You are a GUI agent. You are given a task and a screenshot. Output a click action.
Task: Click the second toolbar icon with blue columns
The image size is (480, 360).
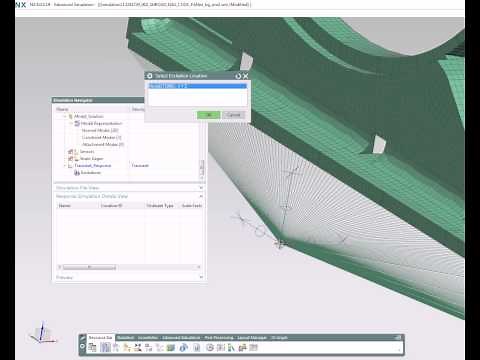(105, 348)
